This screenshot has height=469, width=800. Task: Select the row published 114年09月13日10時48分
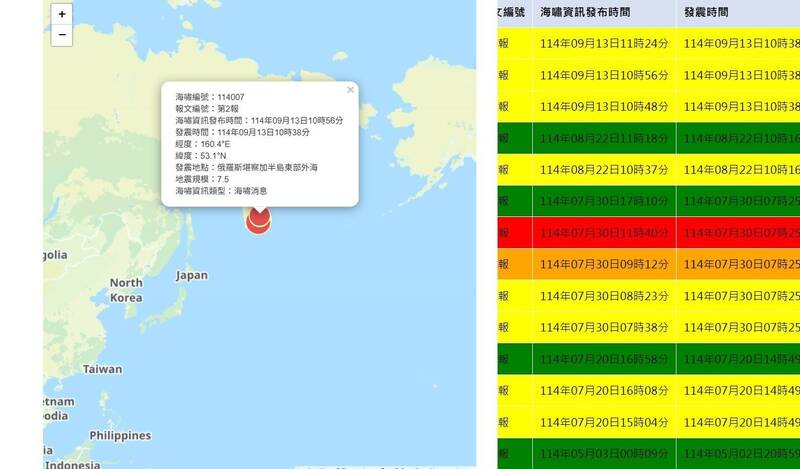click(x=648, y=107)
